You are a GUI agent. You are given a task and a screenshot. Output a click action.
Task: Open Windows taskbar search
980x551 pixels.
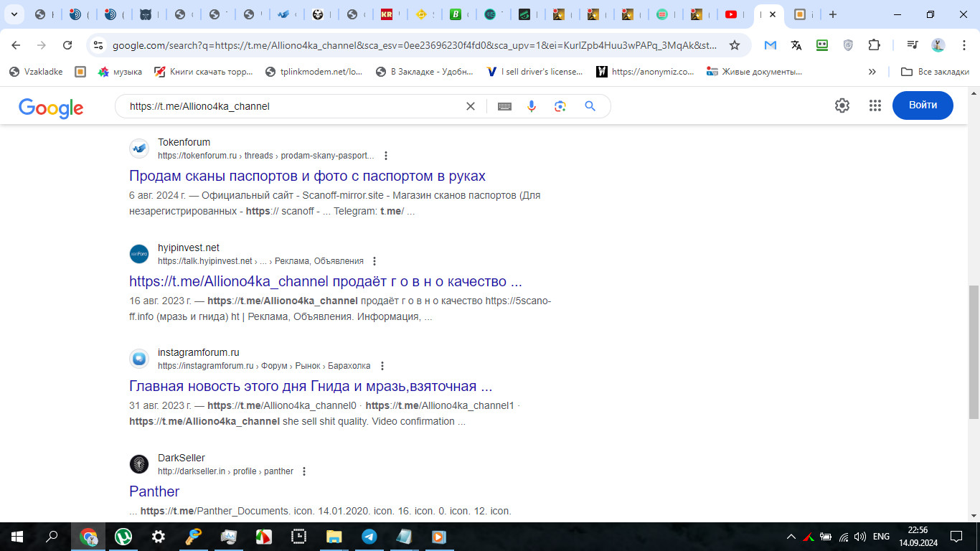click(x=52, y=537)
